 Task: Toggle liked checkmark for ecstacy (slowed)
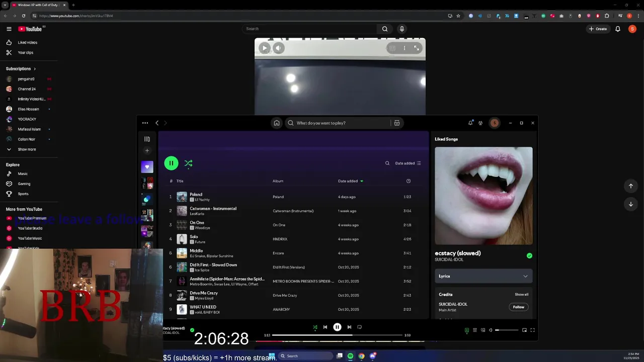(x=529, y=256)
